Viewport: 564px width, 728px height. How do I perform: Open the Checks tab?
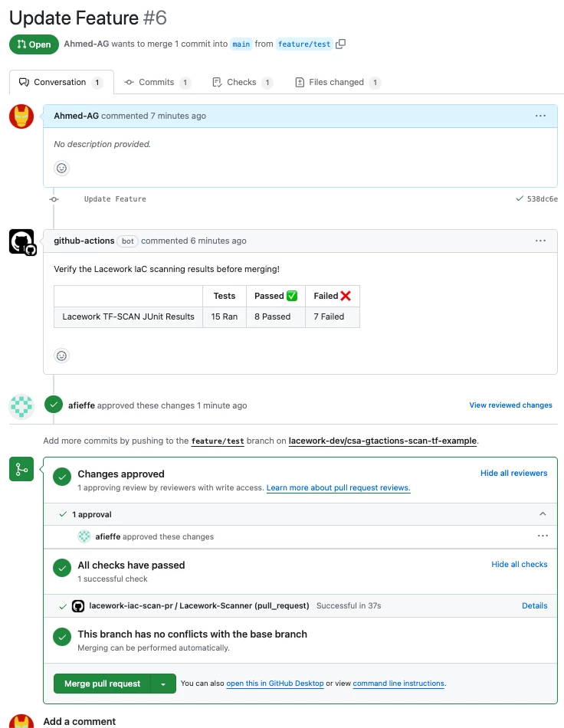[x=242, y=82]
